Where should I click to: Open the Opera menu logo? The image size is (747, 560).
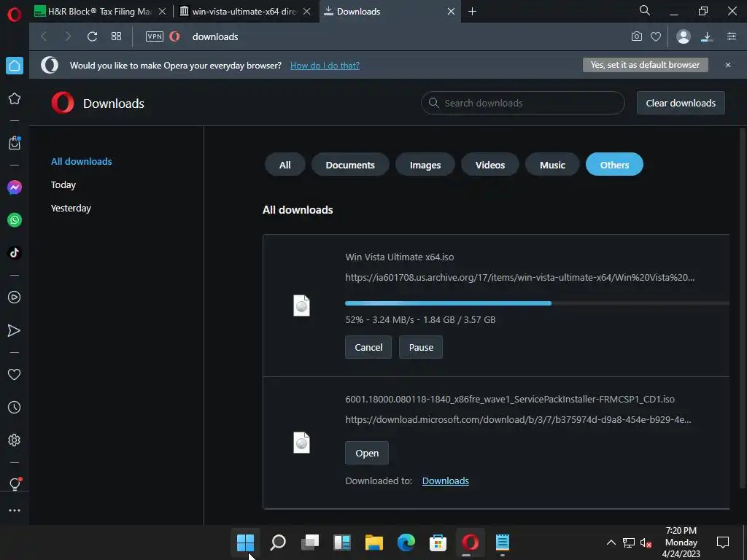[x=15, y=15]
